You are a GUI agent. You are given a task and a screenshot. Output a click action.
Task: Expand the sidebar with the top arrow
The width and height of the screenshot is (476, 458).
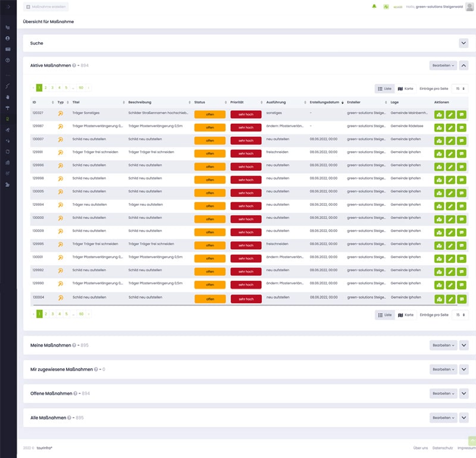tap(8, 7)
